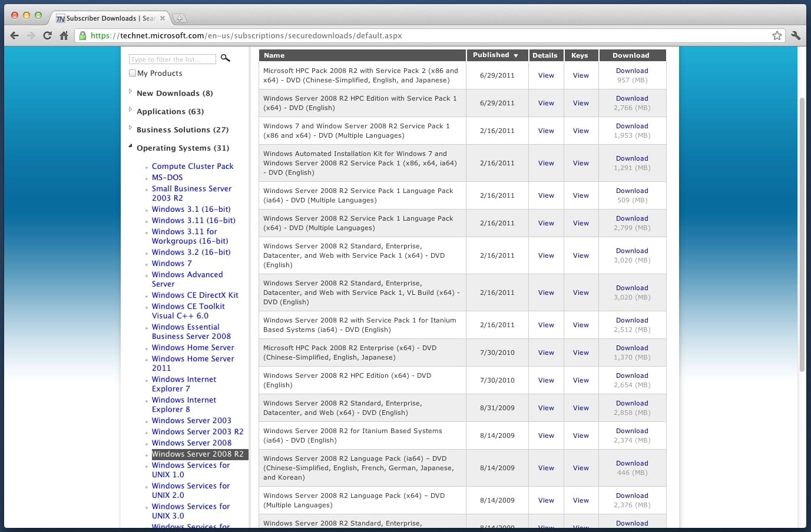Focus the filter list input field
This screenshot has width=811, height=532.
pos(172,59)
